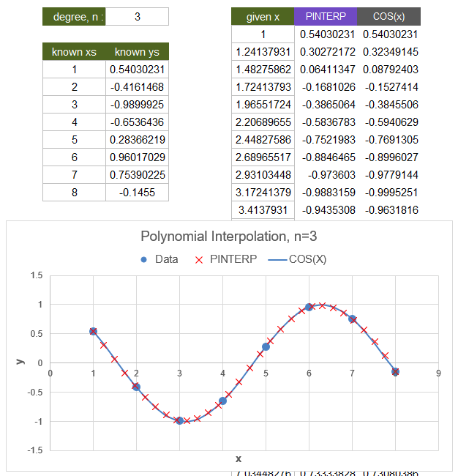Click given x cell 2.44827586

coord(263,140)
